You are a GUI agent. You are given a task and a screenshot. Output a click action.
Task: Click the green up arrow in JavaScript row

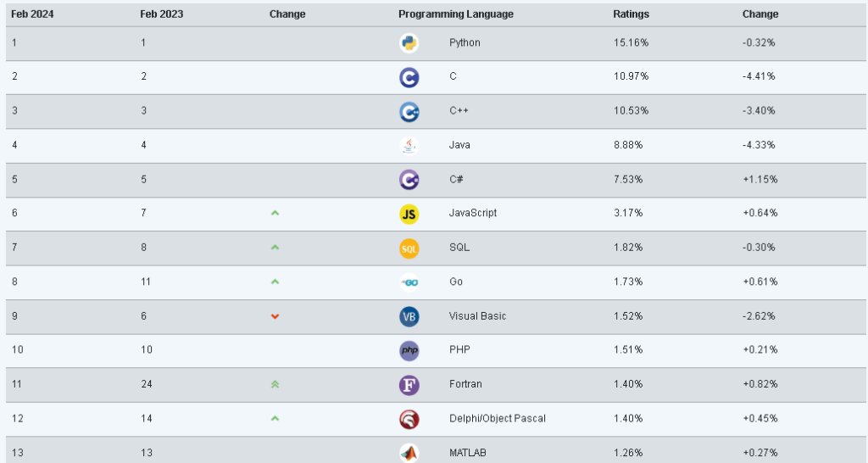(275, 213)
